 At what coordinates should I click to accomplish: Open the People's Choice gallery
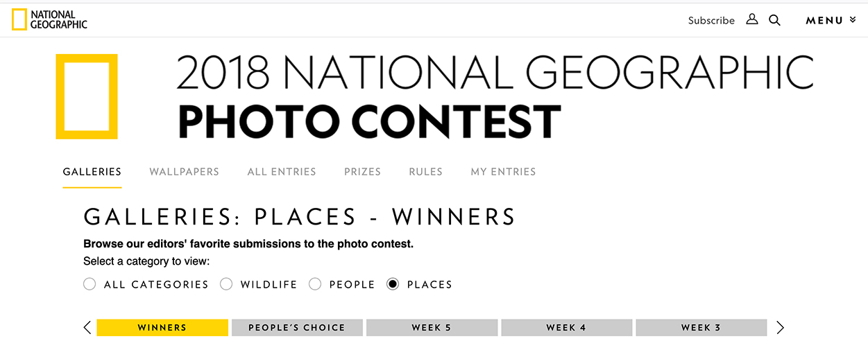(297, 327)
